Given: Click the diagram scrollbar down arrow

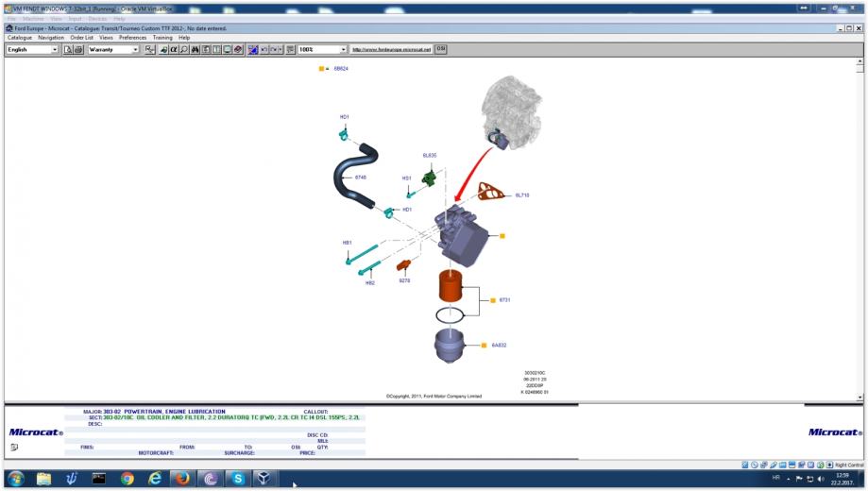Looking at the screenshot, I should (x=859, y=397).
